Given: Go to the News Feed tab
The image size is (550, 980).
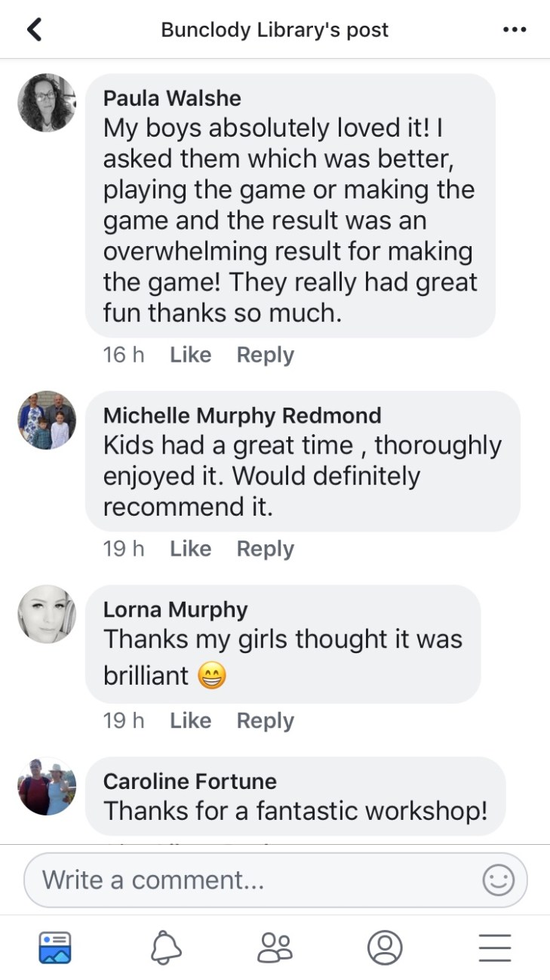Looking at the screenshot, I should pyautogui.click(x=55, y=947).
